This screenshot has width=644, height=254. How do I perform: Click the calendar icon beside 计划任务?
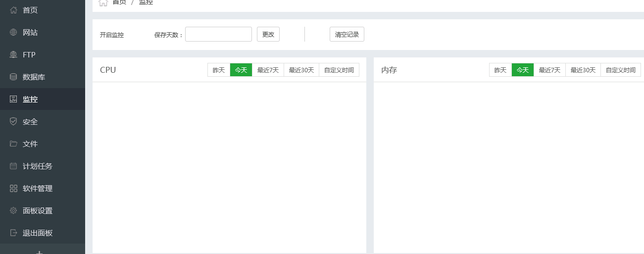(13, 166)
